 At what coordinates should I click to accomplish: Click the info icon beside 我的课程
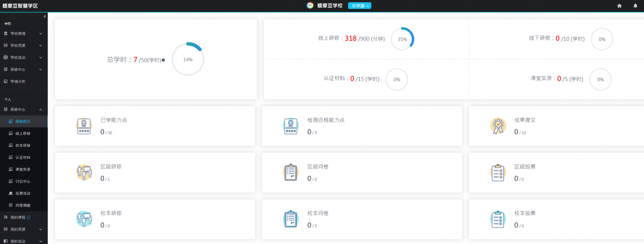(x=29, y=217)
